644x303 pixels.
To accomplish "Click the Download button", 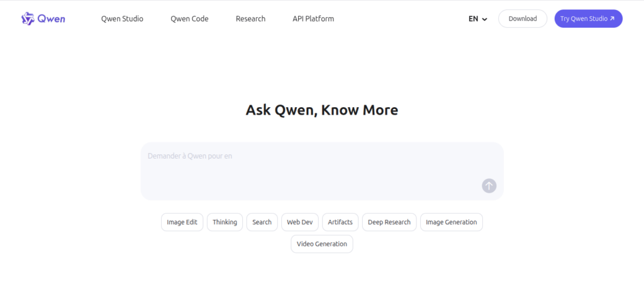I will point(523,18).
